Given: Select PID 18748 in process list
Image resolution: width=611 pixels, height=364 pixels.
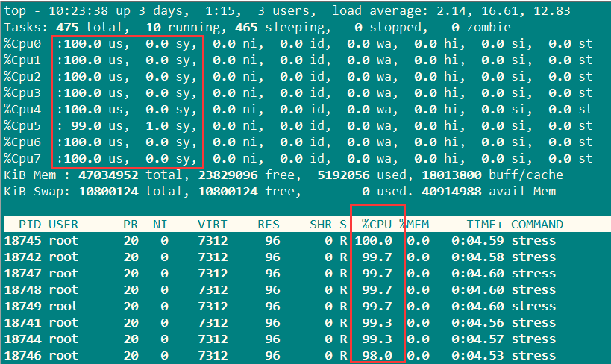Looking at the screenshot, I should (x=22, y=289).
